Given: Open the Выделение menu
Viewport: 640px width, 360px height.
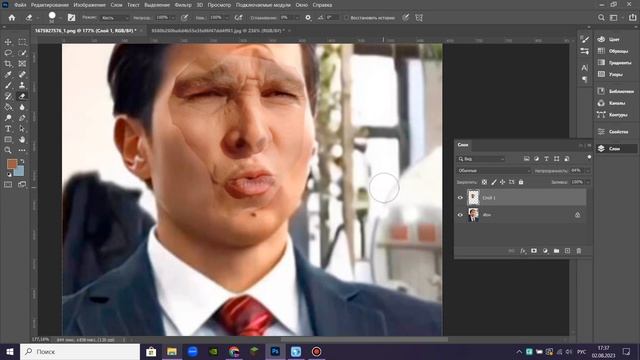Looking at the screenshot, I should (157, 5).
